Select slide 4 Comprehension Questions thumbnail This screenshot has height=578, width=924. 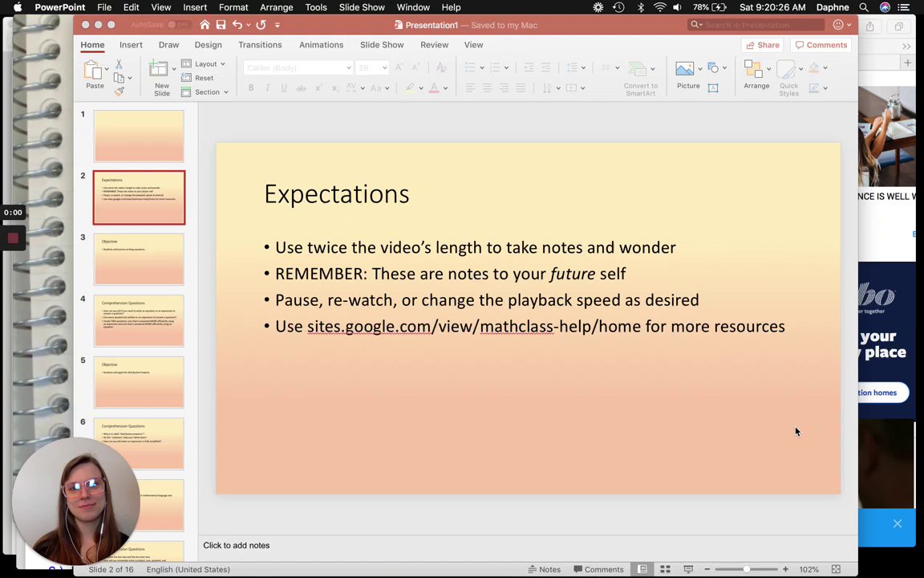tap(139, 321)
